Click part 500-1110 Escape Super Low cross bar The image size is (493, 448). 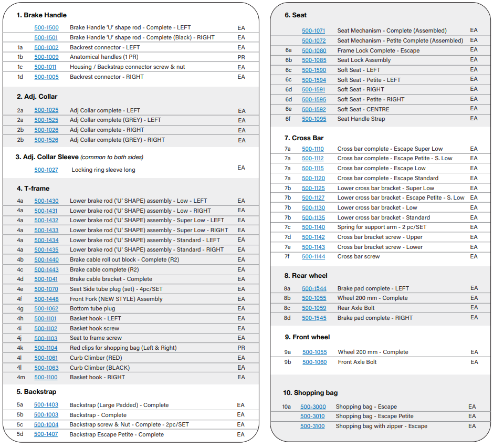pyautogui.click(x=313, y=149)
